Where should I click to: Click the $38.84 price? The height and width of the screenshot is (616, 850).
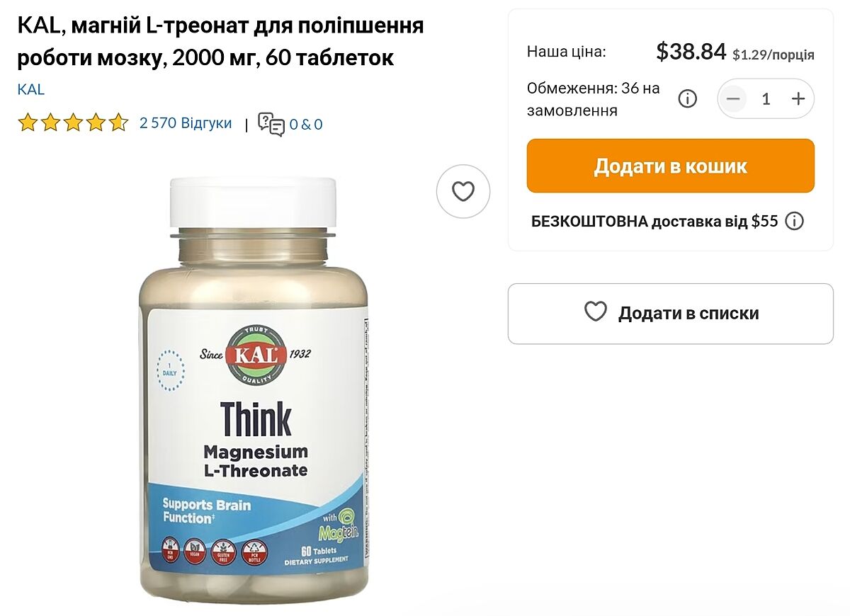[691, 52]
